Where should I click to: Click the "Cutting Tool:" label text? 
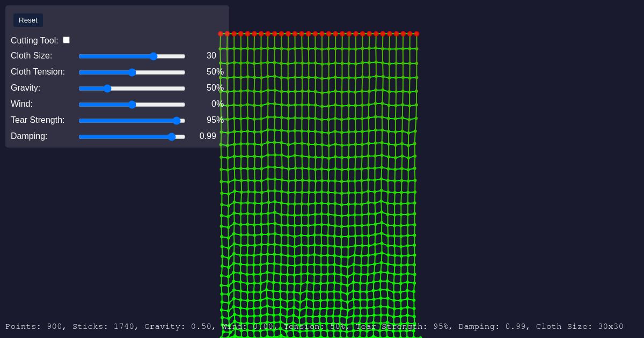point(34,41)
